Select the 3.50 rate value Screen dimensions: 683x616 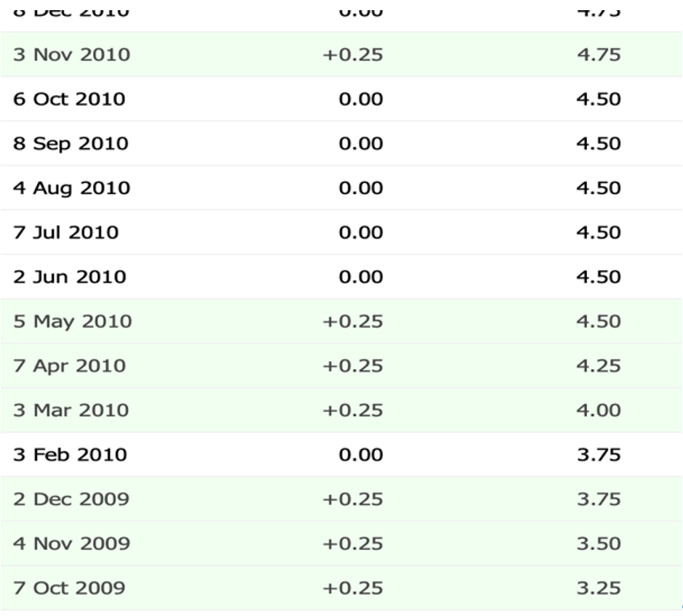coord(599,543)
